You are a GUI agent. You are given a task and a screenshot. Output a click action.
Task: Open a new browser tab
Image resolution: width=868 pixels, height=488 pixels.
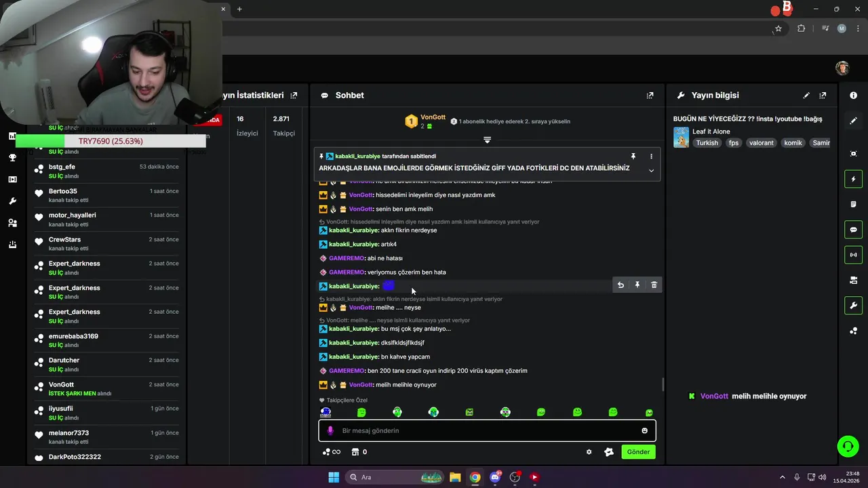click(x=239, y=9)
